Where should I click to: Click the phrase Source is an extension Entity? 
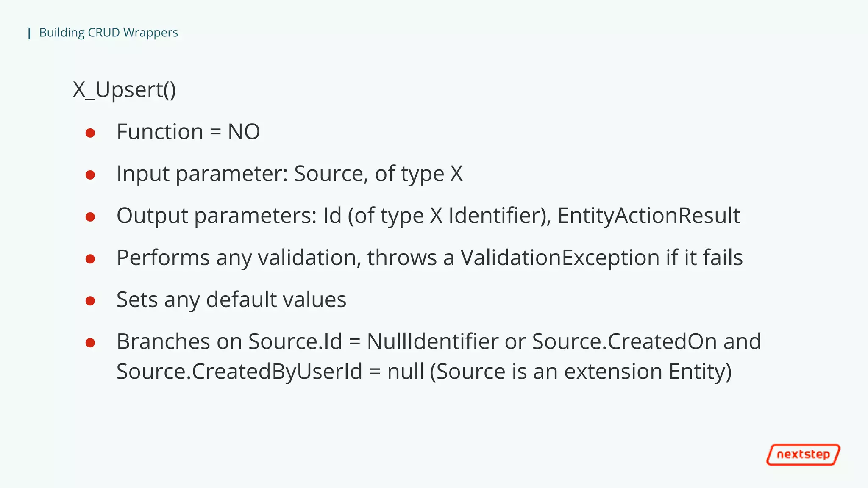point(581,372)
